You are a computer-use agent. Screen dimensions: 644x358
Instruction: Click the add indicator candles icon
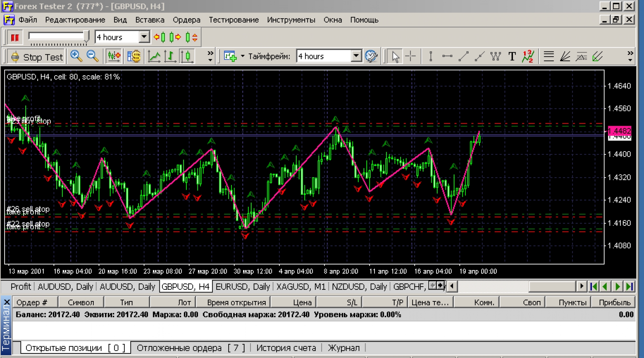[114, 57]
